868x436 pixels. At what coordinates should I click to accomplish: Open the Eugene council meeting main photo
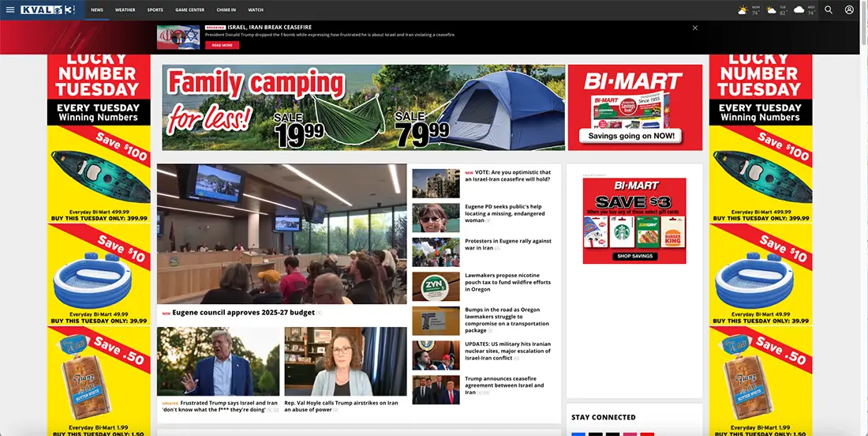(282, 234)
